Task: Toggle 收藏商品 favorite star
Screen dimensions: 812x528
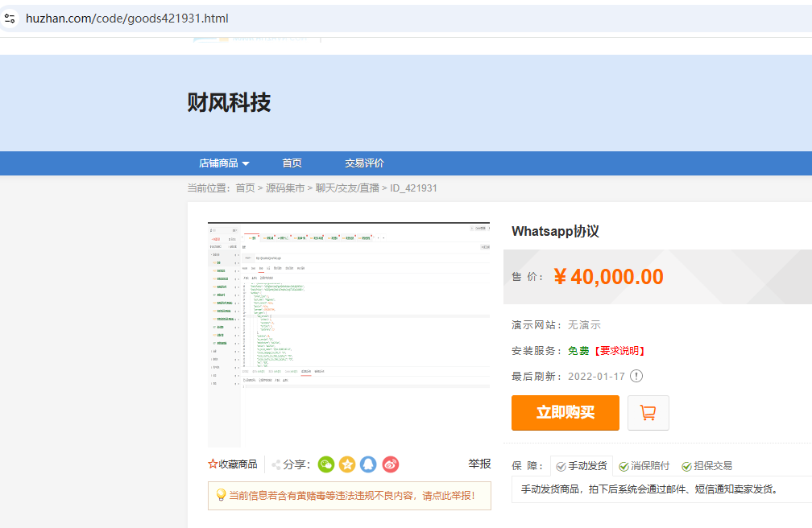Action: pos(211,464)
